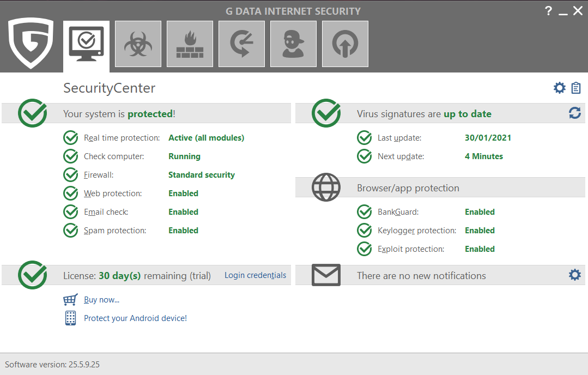Open the Backup restore-arrow tab
The width and height of the screenshot is (588, 375).
coord(241,44)
